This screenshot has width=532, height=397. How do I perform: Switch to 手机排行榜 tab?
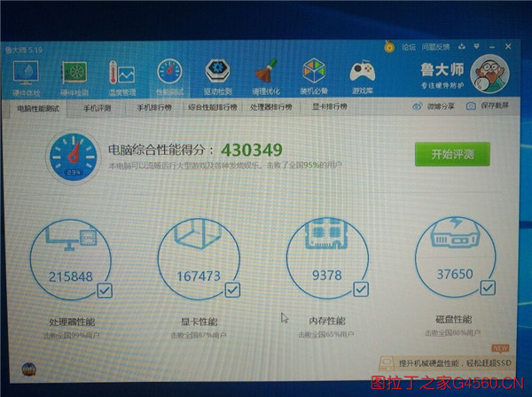154,108
